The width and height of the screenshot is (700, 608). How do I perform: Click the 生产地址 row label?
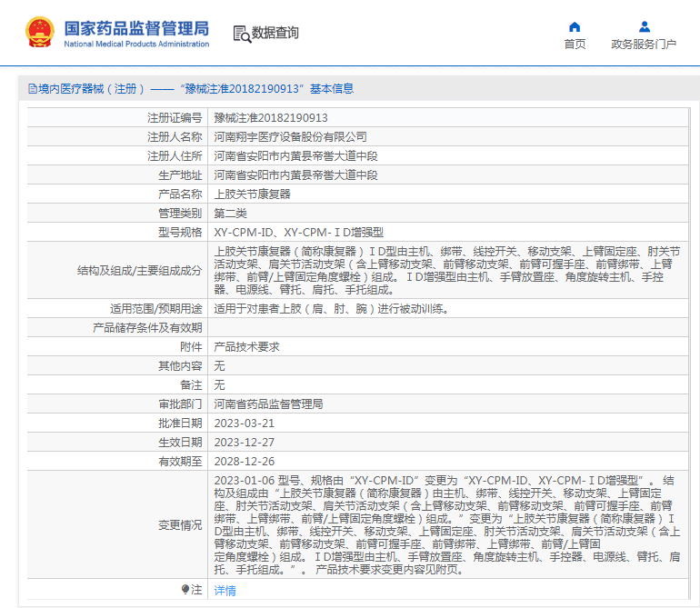[180, 175]
